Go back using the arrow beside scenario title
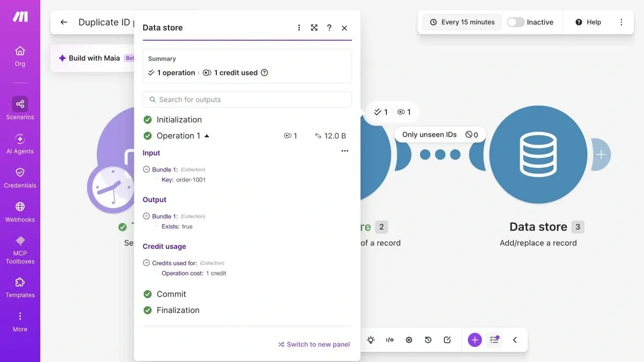644x362 pixels. point(64,22)
